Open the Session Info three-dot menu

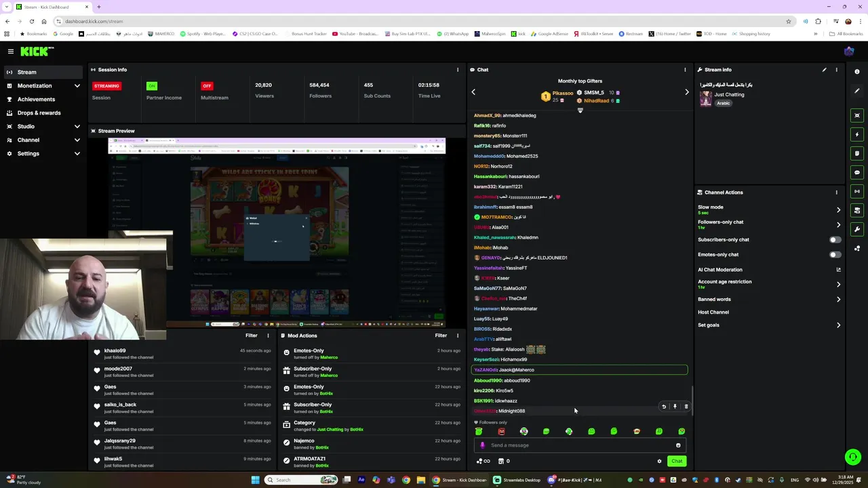pyautogui.click(x=458, y=70)
